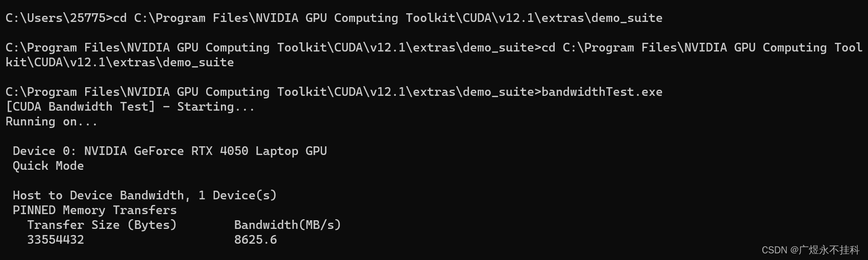Screen dimensions: 868x260
Task: Click the CSDN watermark text
Action: pos(810,250)
